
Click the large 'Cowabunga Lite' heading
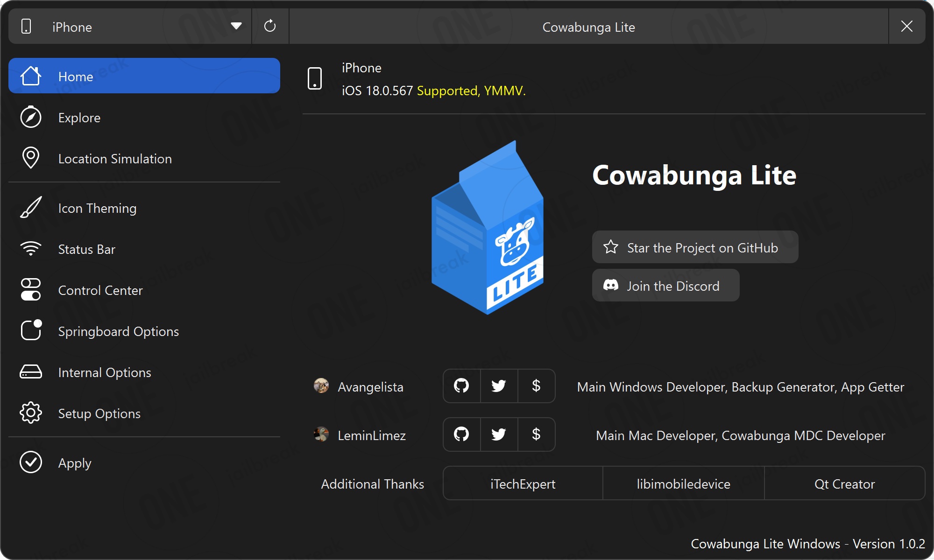[x=694, y=175]
